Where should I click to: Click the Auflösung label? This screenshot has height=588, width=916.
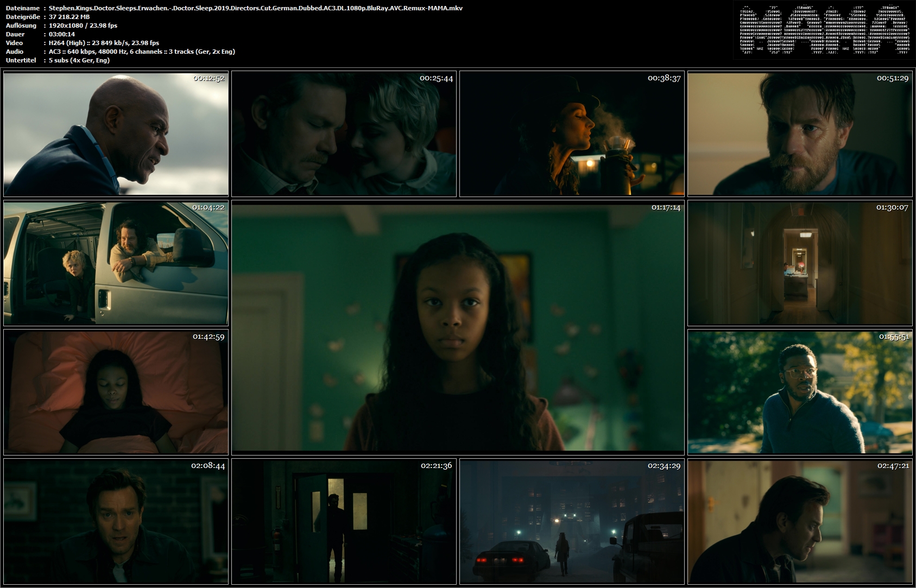pos(21,26)
